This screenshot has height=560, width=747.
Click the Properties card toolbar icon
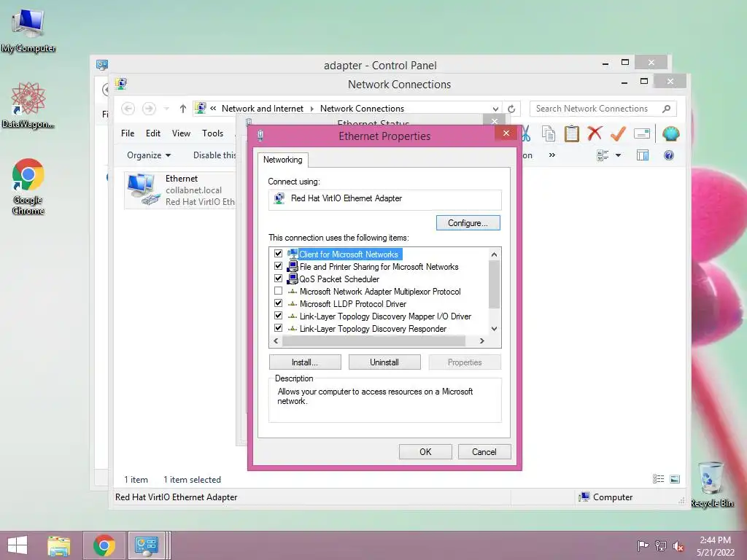coord(642,134)
